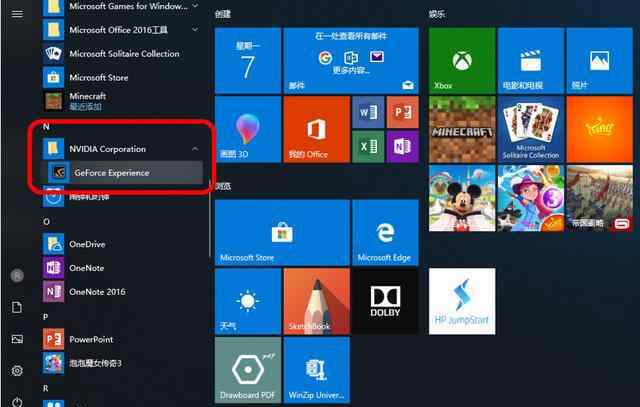Open the Xbox tile
The width and height of the screenshot is (640, 407).
[x=462, y=61]
